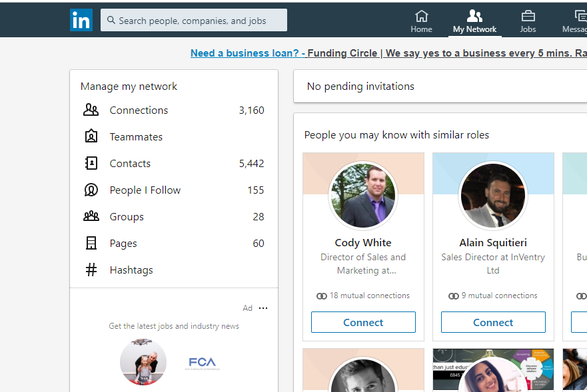Viewport: 587px width, 392px height.
Task: Click the FCA logo in the ad
Action: click(x=201, y=361)
